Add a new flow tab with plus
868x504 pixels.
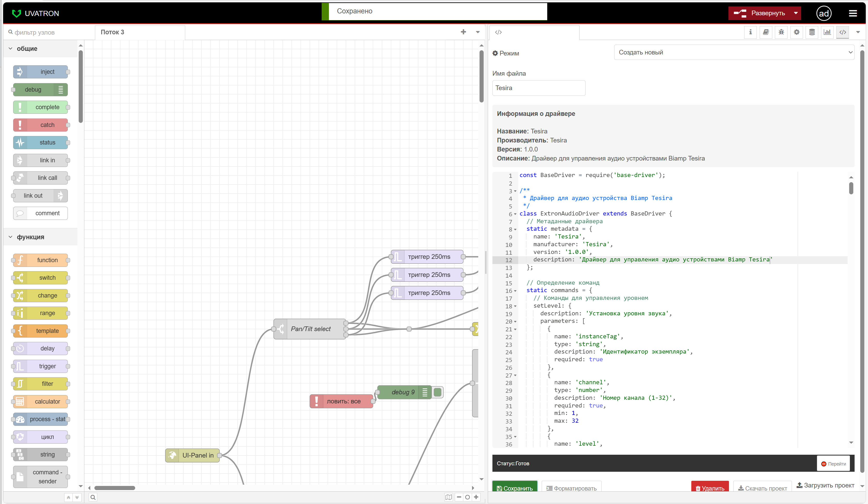[x=463, y=32]
